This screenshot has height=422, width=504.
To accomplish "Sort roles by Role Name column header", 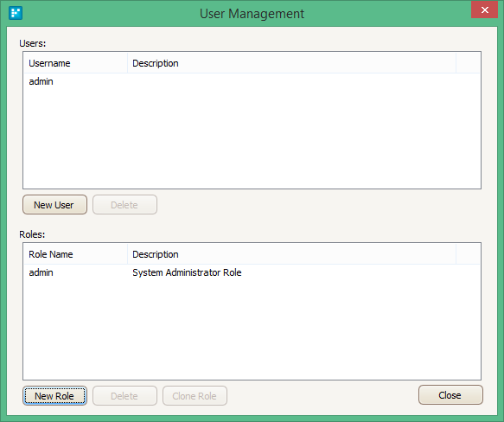I will (76, 254).
